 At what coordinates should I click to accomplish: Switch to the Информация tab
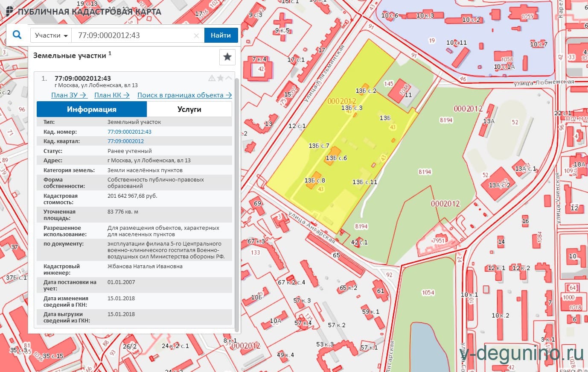[92, 109]
